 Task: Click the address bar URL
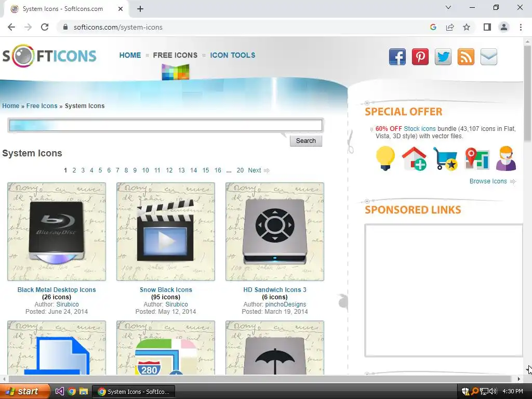pyautogui.click(x=118, y=27)
